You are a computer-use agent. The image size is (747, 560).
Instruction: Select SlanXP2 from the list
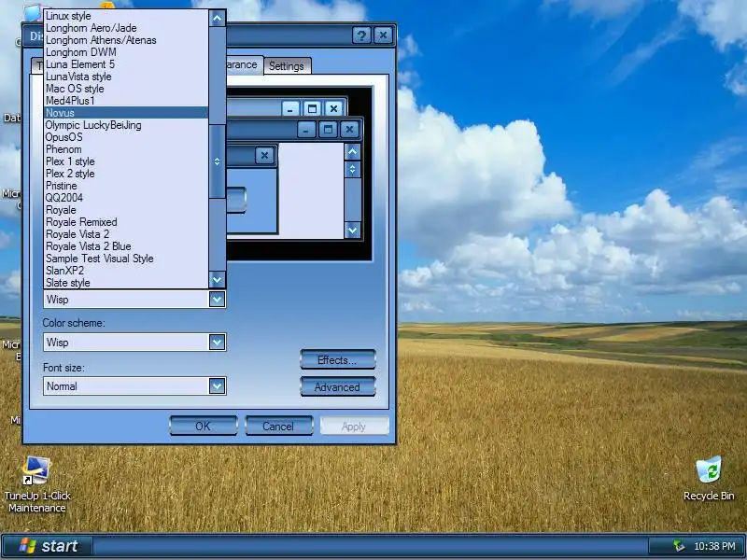126,271
